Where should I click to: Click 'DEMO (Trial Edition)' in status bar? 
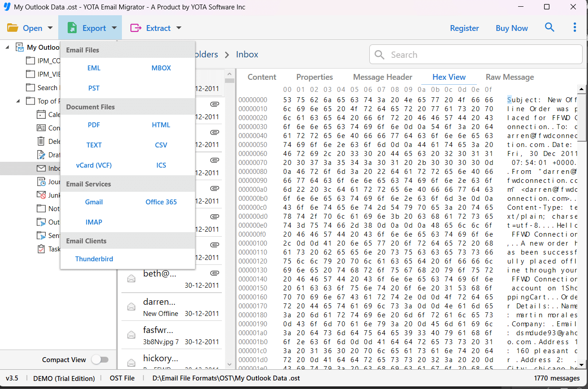[x=64, y=378]
